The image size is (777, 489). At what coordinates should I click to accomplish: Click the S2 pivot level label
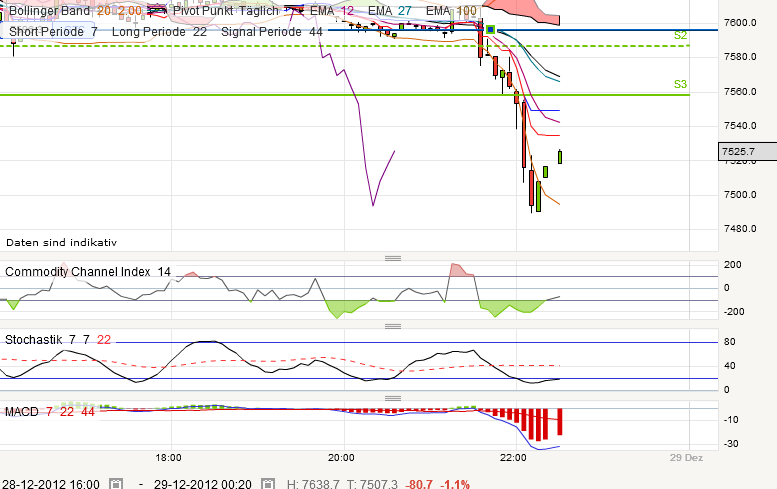[680, 35]
